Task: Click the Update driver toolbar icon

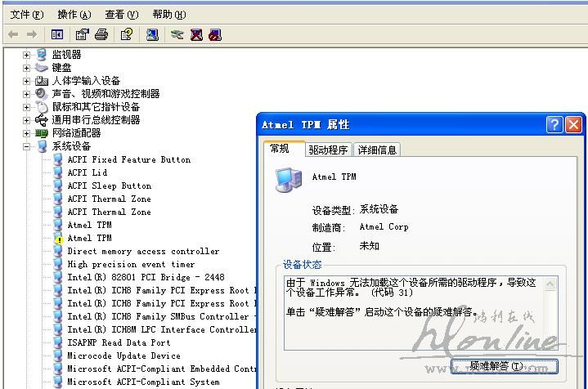Action: point(177,35)
